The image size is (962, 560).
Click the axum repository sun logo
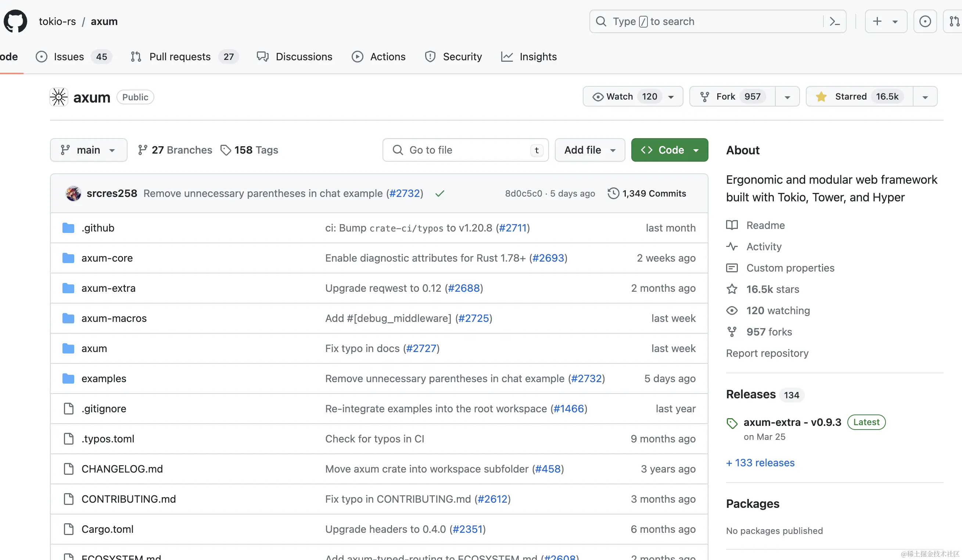click(x=59, y=97)
